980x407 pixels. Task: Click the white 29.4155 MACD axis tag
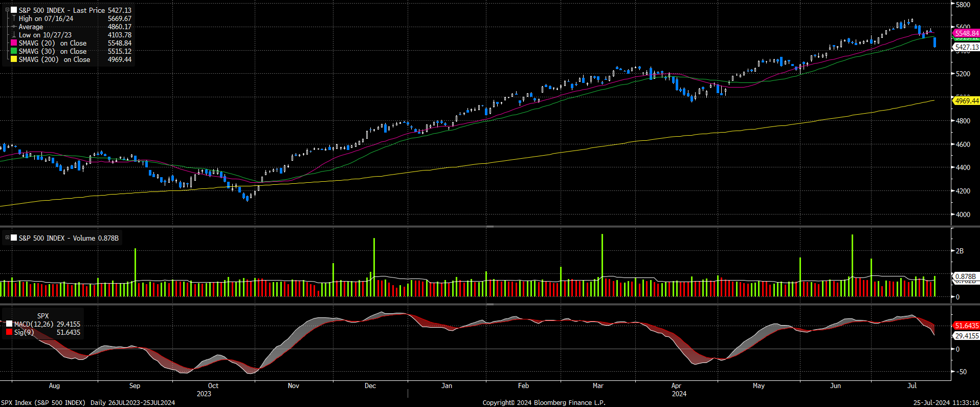pyautogui.click(x=966, y=336)
